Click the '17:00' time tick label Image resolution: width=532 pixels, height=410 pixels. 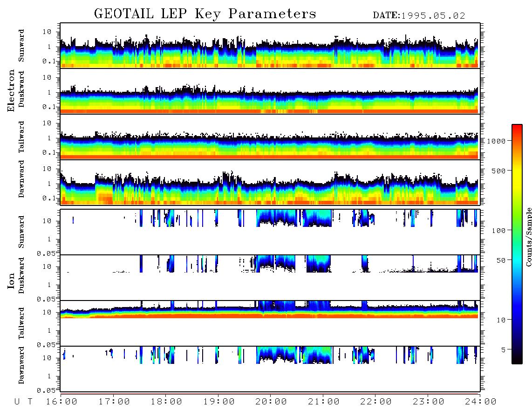114,402
